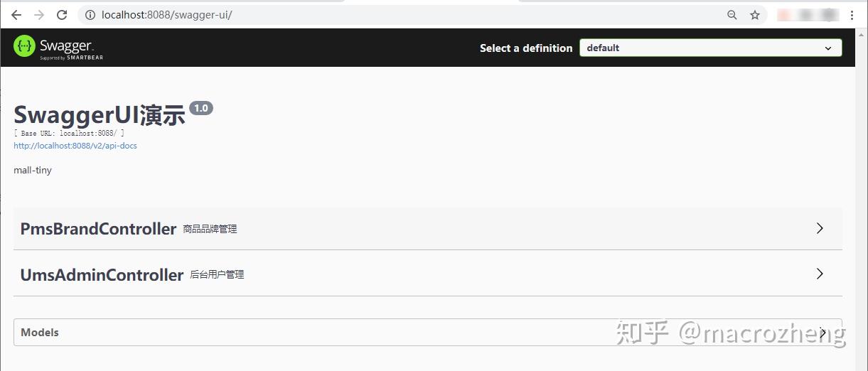Viewport: 868px width, 371px height.
Task: Click the browser back arrow
Action: coord(16,15)
